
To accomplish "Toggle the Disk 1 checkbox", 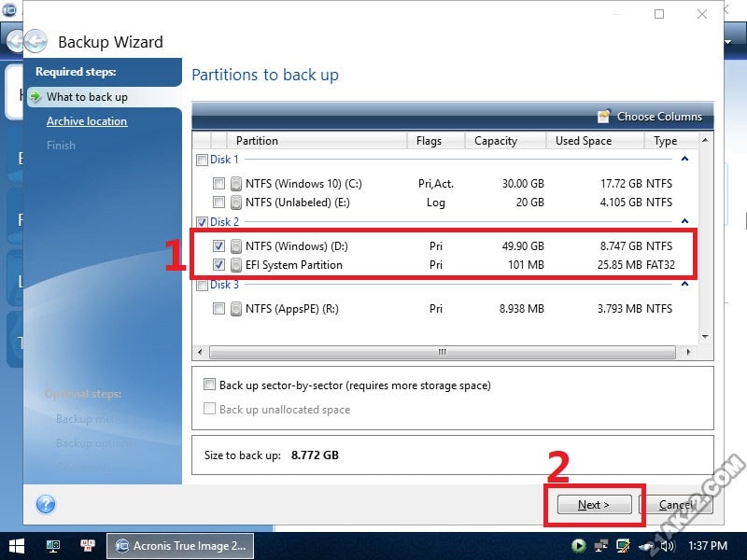I will coord(202,160).
